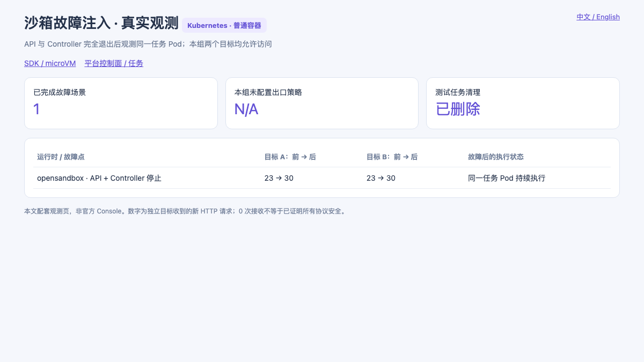Click the 目标 A：前 → 后 column header

290,157
